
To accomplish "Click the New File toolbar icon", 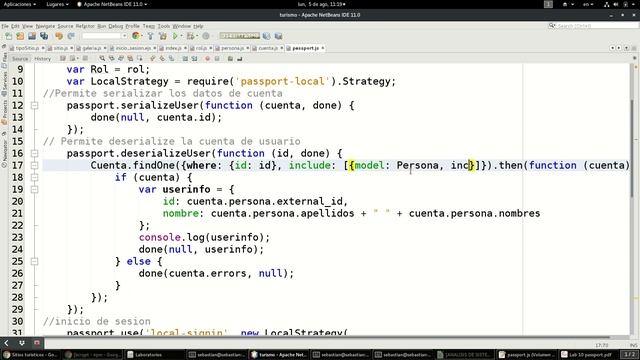I will pos(9,36).
